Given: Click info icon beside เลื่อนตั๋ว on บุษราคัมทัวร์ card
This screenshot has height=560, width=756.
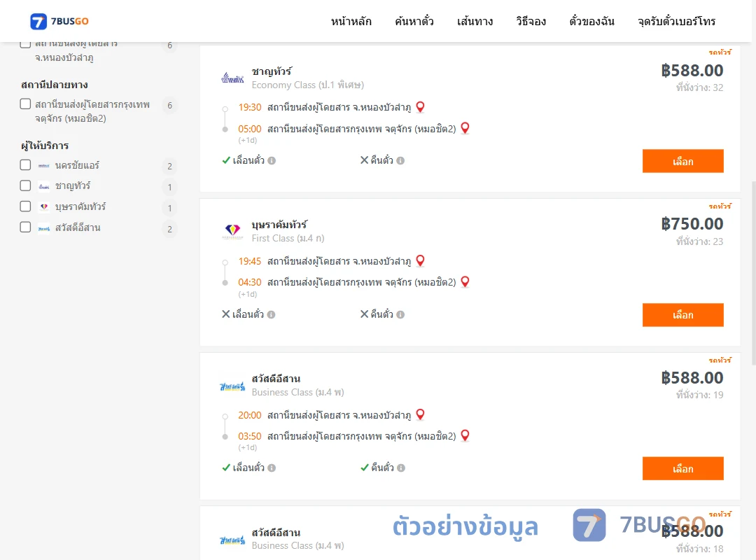Looking at the screenshot, I should pyautogui.click(x=272, y=314).
